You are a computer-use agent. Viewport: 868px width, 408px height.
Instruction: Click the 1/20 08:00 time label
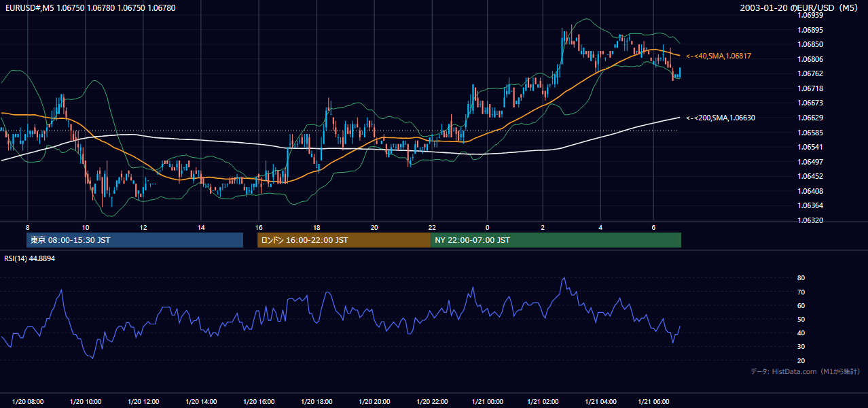pos(28,402)
